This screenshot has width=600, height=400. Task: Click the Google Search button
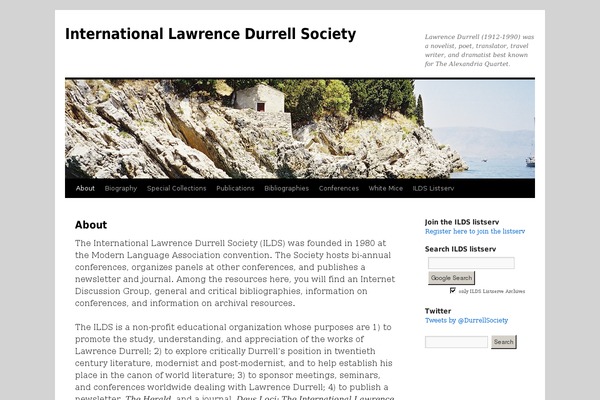pos(452,278)
